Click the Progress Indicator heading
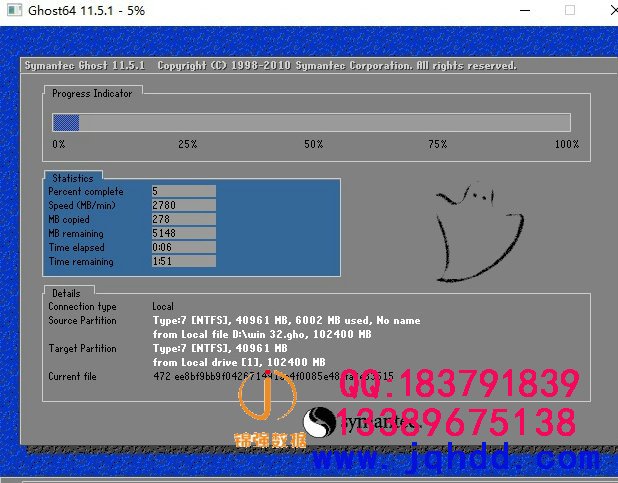Viewport: 618px width, 483px height. point(92,93)
